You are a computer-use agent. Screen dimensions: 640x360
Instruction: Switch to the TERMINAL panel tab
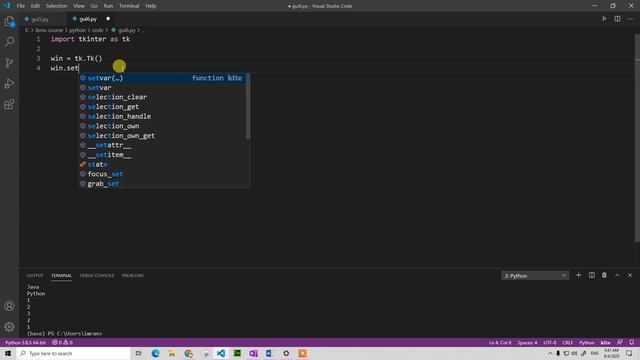[x=61, y=276]
